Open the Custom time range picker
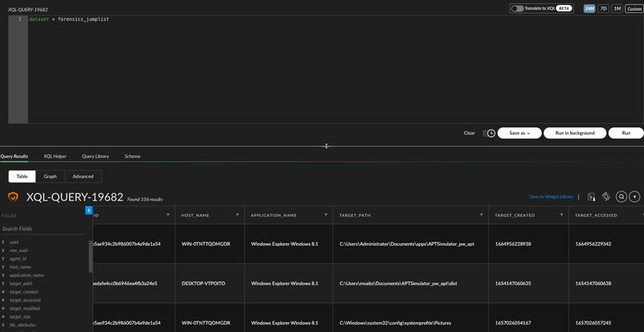Image resolution: width=644 pixels, height=332 pixels. (634, 8)
